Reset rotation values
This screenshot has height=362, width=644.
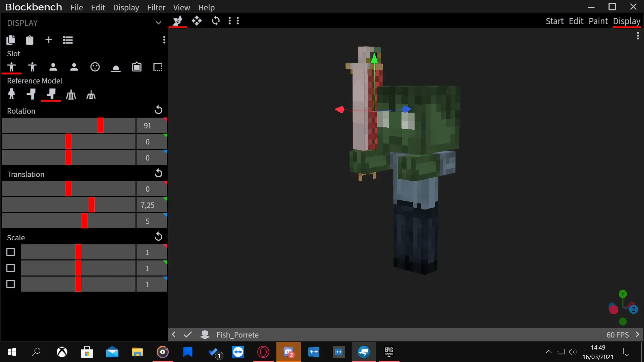158,110
